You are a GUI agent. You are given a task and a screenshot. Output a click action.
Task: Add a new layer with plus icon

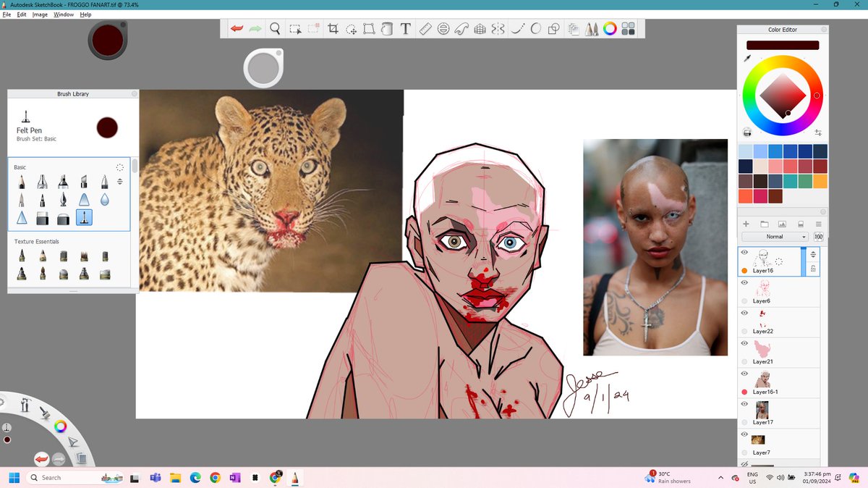pyautogui.click(x=746, y=224)
